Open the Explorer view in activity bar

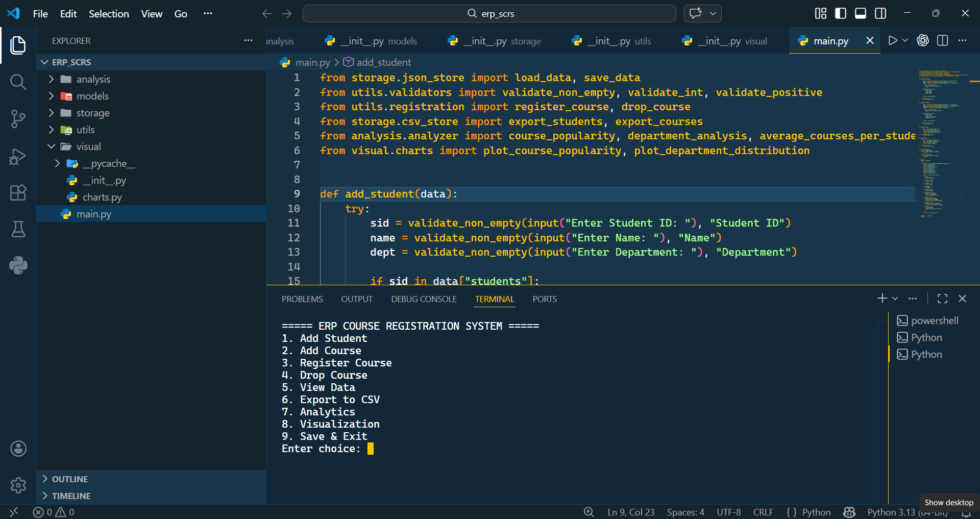(x=18, y=45)
